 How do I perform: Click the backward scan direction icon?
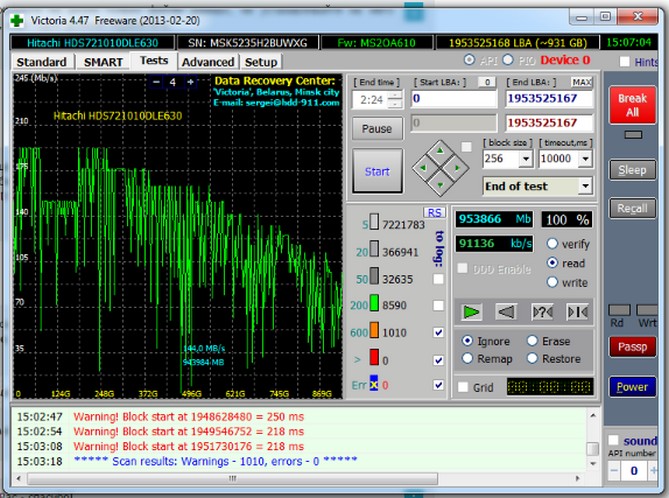tap(506, 312)
